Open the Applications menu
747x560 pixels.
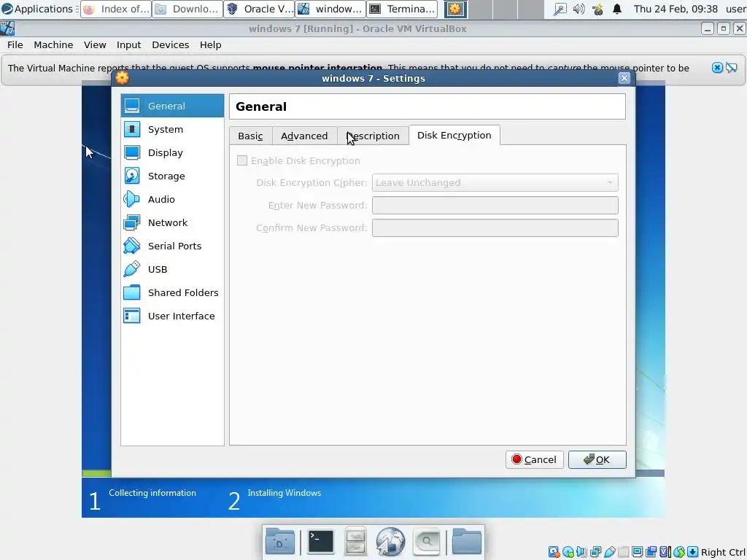[x=37, y=9]
